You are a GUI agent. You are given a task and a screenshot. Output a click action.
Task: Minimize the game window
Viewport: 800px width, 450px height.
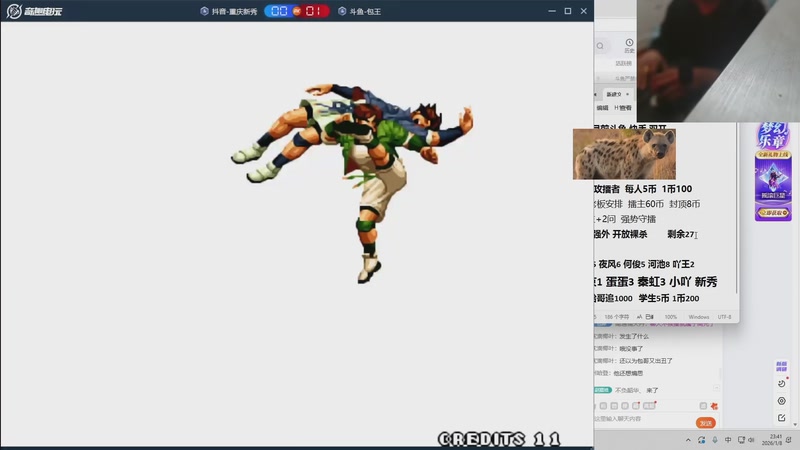[x=552, y=11]
